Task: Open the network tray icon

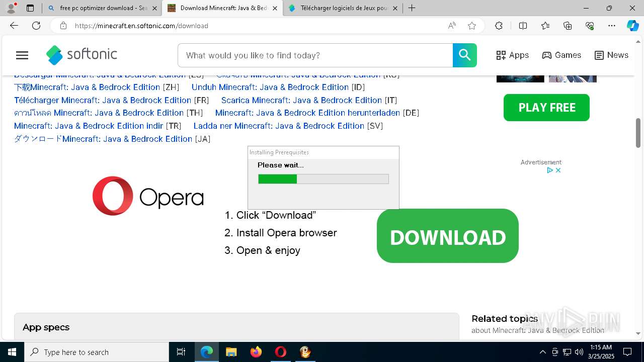Action: 567,352
